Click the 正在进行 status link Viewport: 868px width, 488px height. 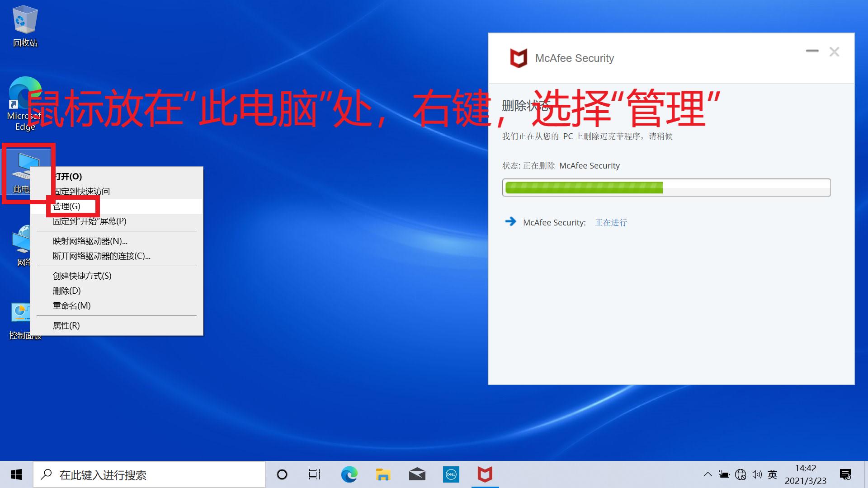[610, 222]
